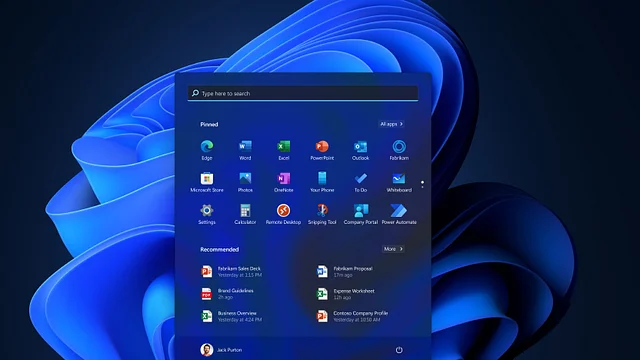The width and height of the screenshot is (640, 360).
Task: Open Business Overview spreadsheet
Action: point(231,316)
